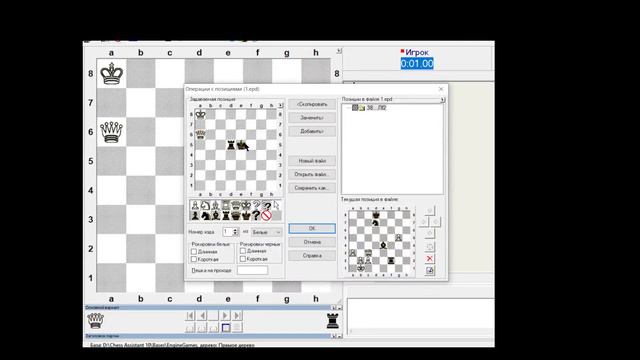Select the arrow pointer in piece palette
The width and height of the screenshot is (640, 360).
point(277,205)
